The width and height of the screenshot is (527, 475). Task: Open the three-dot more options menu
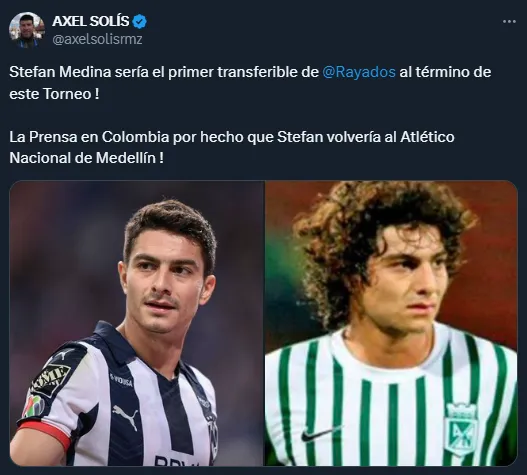pyautogui.click(x=509, y=22)
